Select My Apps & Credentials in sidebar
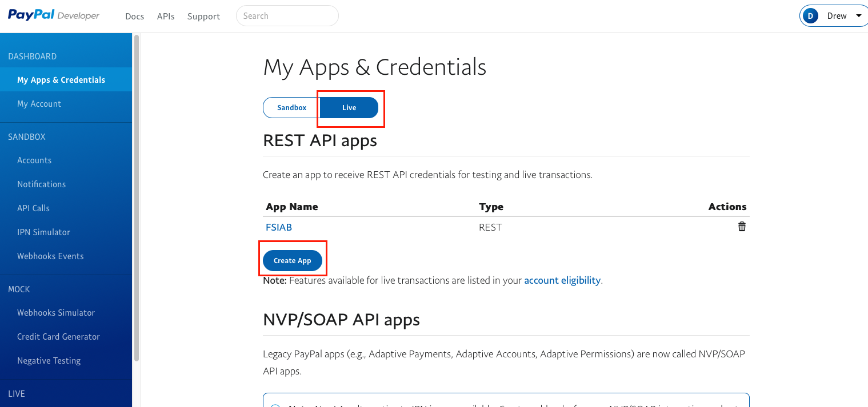868x407 pixels. 66,80
